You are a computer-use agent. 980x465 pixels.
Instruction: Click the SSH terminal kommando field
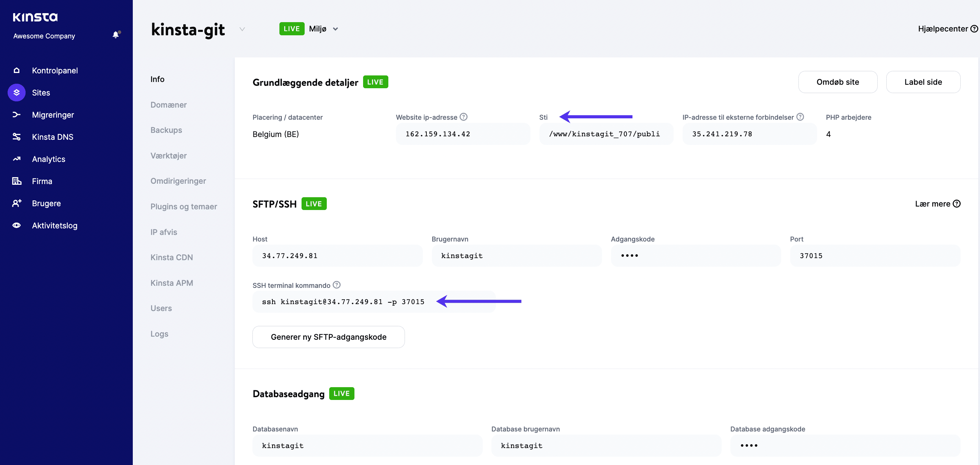click(x=373, y=302)
